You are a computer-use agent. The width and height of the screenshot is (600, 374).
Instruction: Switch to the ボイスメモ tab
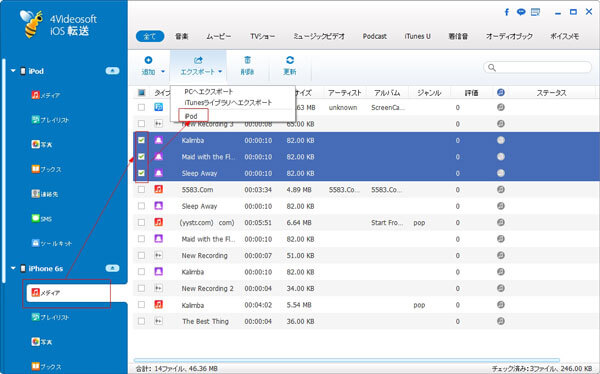tap(564, 36)
